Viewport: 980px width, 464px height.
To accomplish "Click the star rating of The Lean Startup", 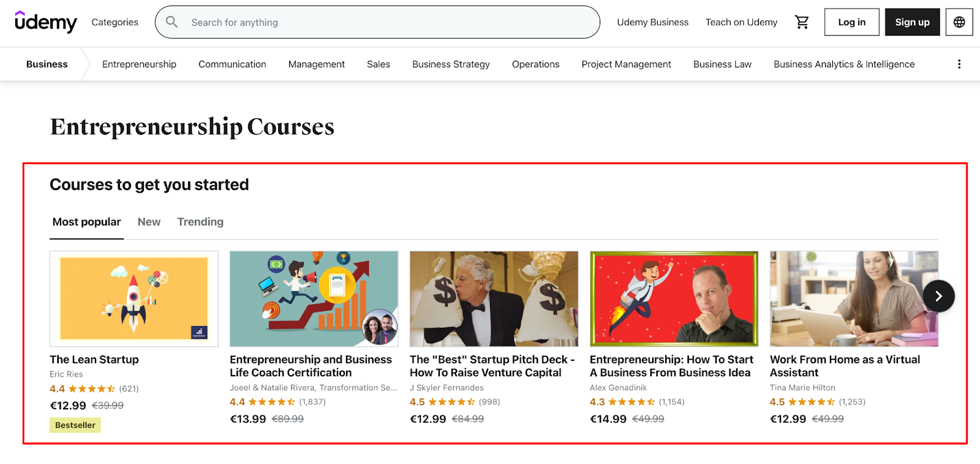I will [x=92, y=389].
